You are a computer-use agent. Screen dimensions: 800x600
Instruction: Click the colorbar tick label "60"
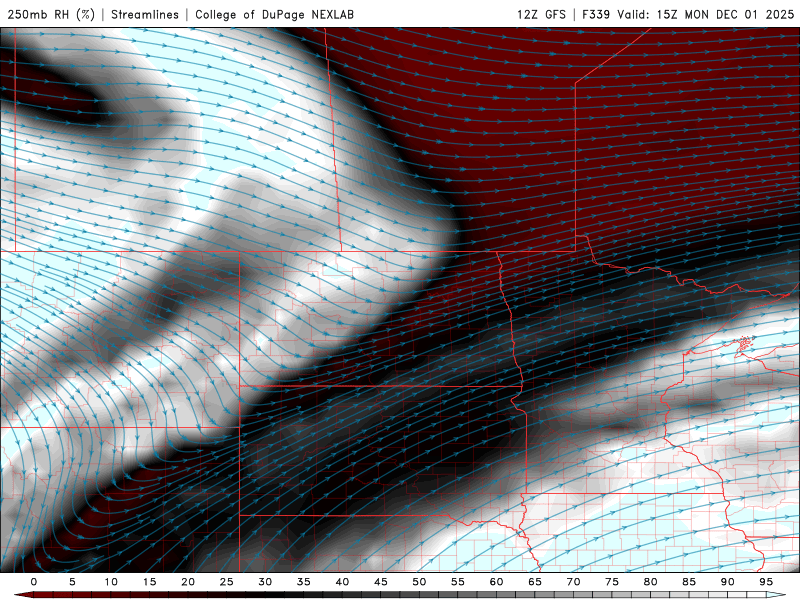point(496,582)
